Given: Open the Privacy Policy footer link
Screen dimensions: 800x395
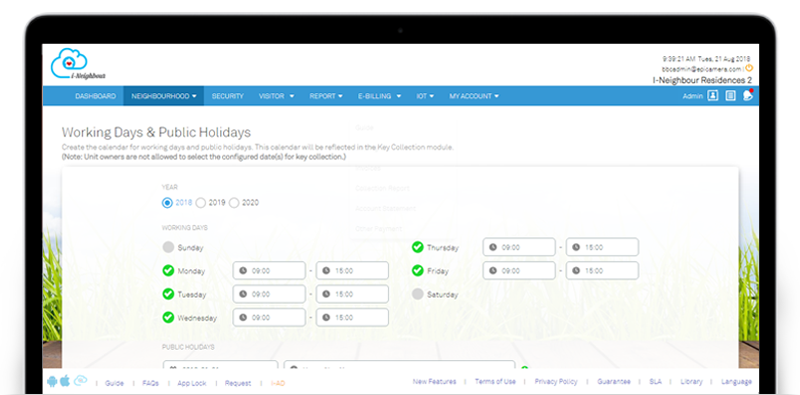Looking at the screenshot, I should 556,381.
